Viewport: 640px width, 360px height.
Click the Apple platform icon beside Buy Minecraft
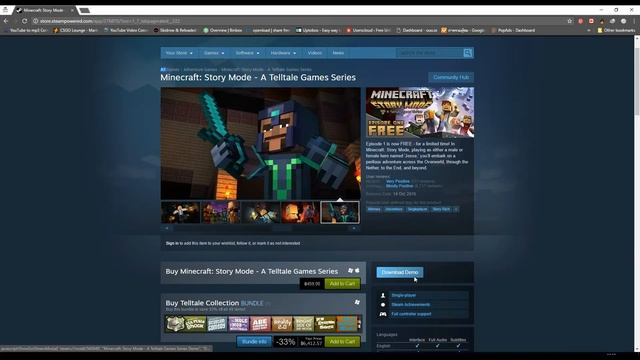tap(357, 271)
